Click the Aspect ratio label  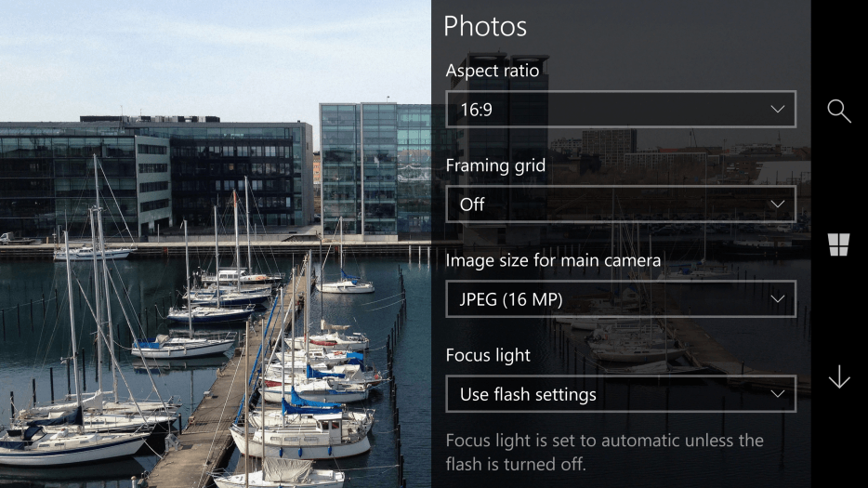pyautogui.click(x=493, y=71)
